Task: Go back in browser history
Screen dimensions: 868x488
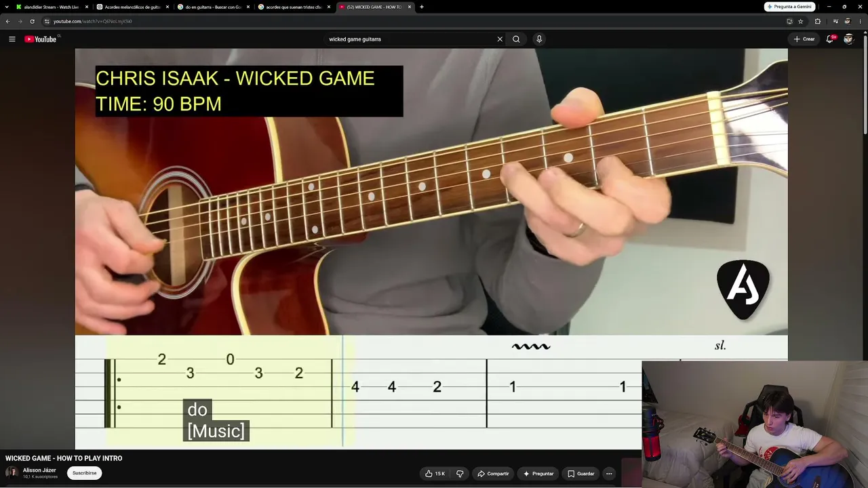Action: click(x=7, y=21)
